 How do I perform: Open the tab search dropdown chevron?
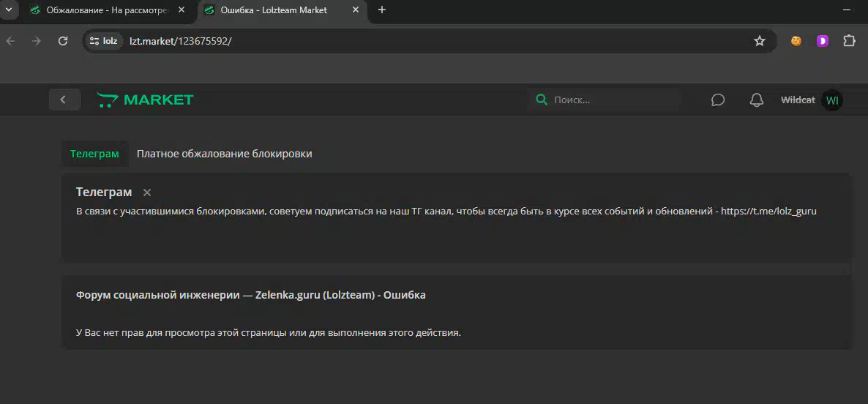point(9,10)
